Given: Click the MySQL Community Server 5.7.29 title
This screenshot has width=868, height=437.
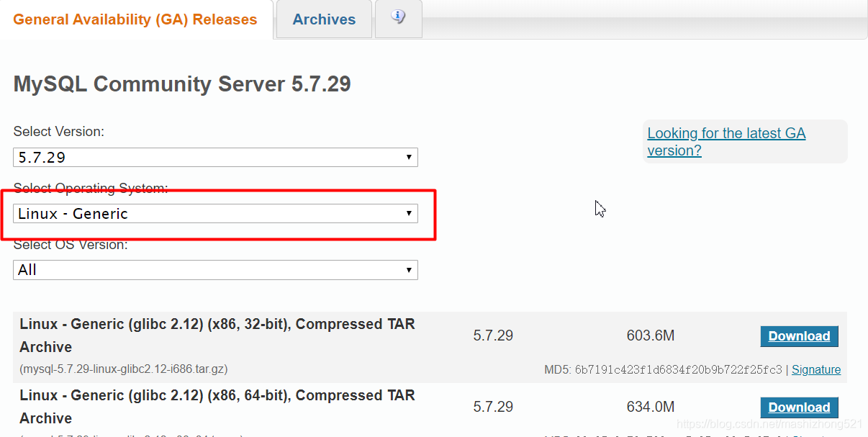Looking at the screenshot, I should click(181, 84).
